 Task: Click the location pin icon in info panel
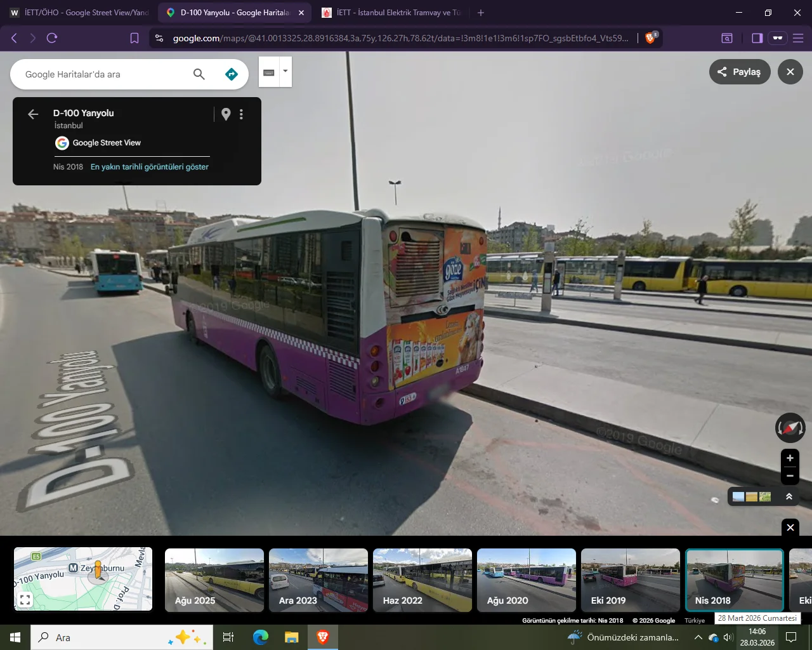tap(226, 114)
